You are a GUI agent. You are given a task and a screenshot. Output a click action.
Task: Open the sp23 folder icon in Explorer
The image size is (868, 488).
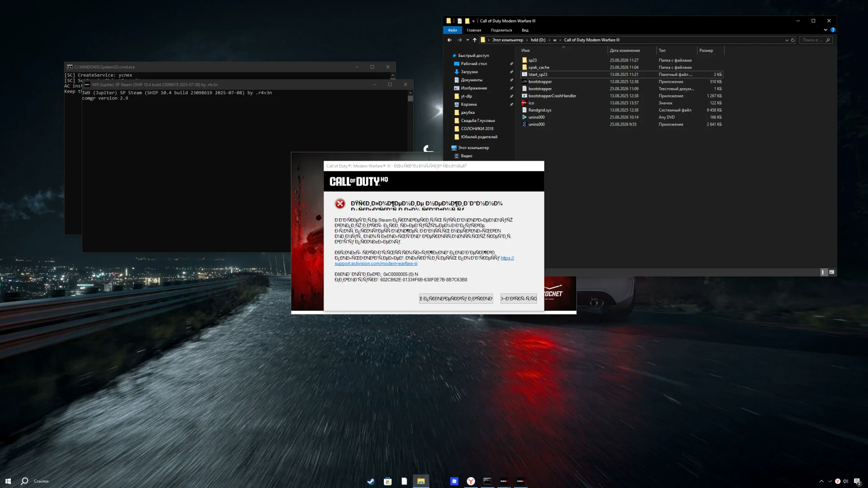524,60
